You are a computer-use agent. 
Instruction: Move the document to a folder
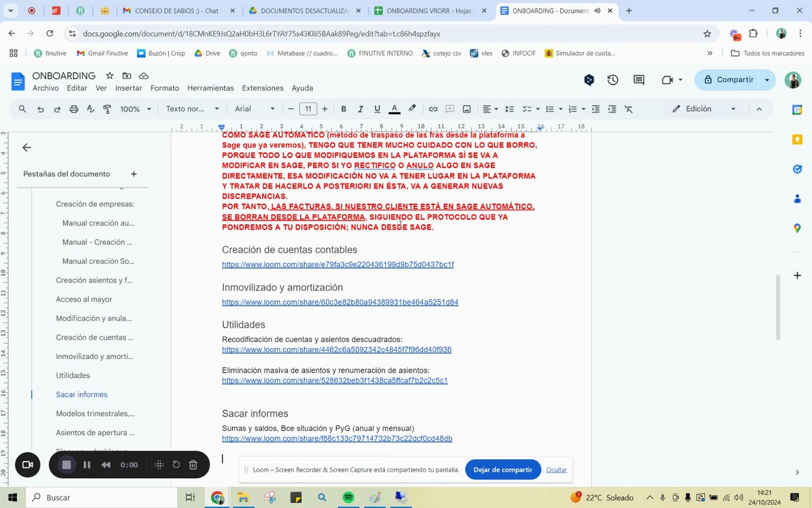point(127,76)
